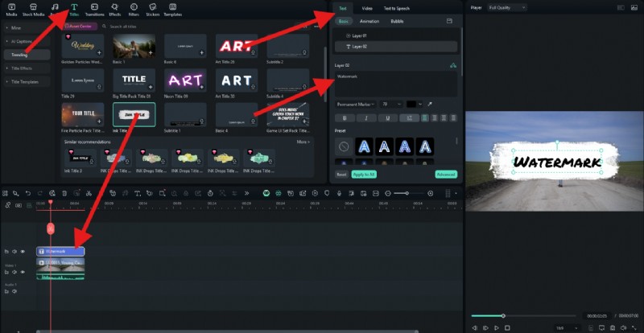
Task: Show more timeline tools via double-chevron
Action: pos(246,193)
